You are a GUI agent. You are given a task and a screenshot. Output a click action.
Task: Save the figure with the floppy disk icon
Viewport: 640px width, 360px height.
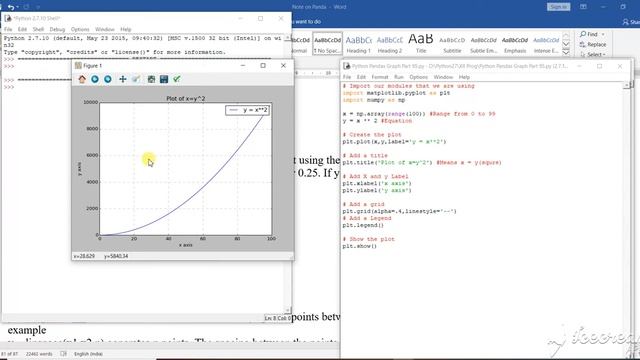tap(164, 79)
